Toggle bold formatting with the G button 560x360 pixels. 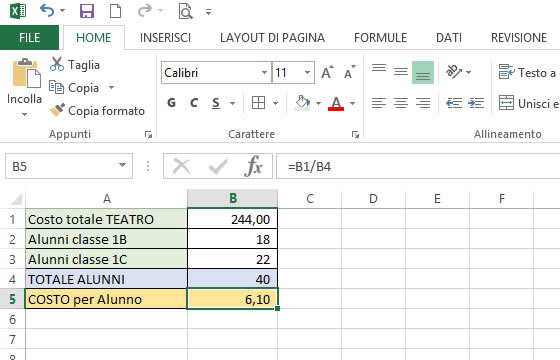(171, 103)
